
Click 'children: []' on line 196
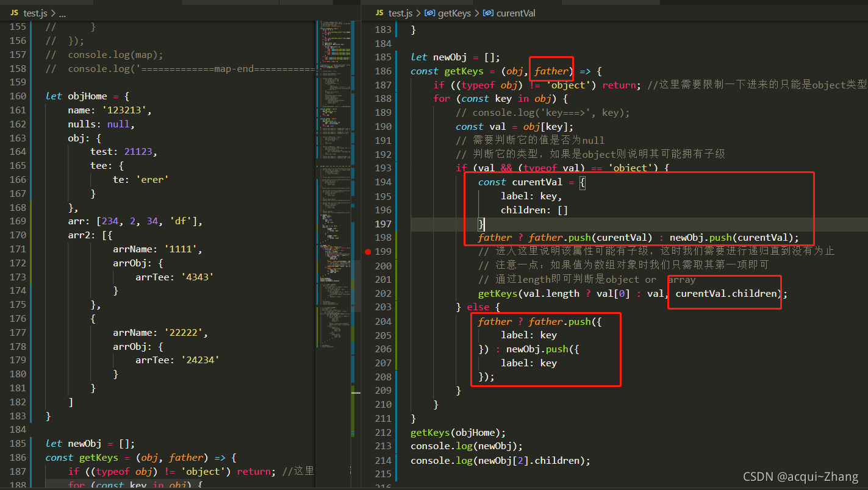pos(534,210)
